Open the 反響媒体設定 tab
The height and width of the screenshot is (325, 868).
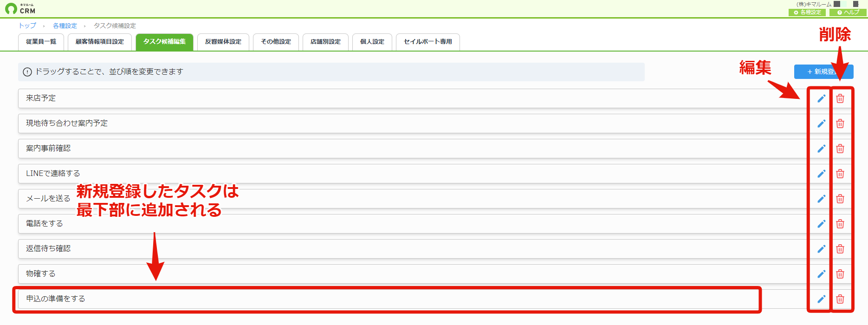pyautogui.click(x=223, y=42)
